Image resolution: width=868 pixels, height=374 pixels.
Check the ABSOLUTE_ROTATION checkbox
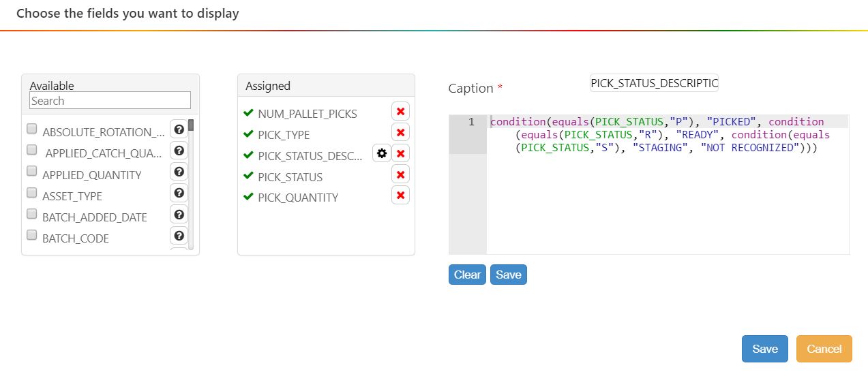tap(32, 129)
